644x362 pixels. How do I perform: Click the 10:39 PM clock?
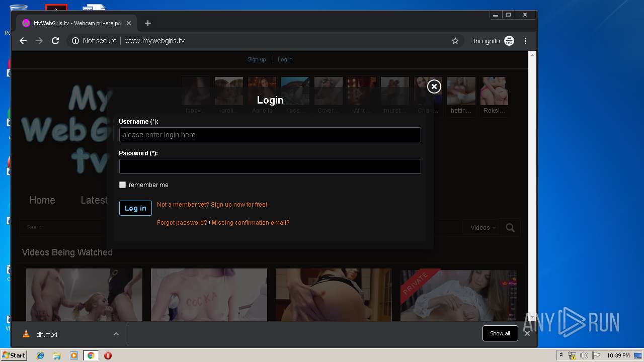[x=618, y=355]
